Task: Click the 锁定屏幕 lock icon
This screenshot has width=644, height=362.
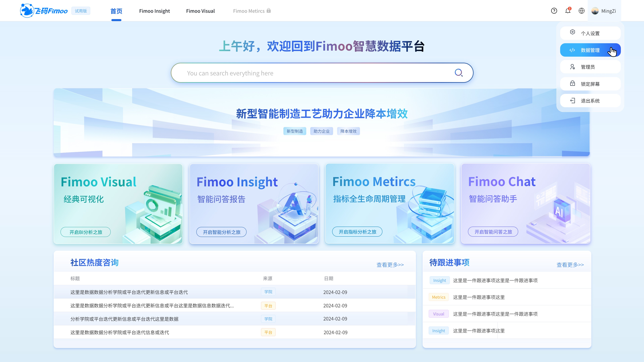Action: pyautogui.click(x=573, y=84)
